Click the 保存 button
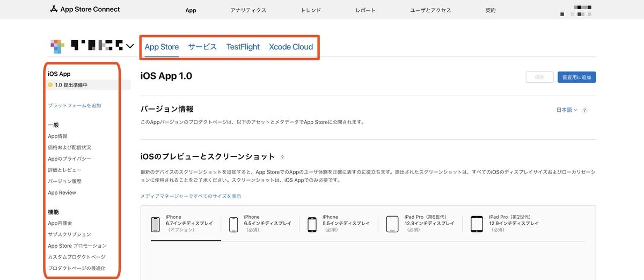The height and width of the screenshot is (280, 644). click(539, 77)
